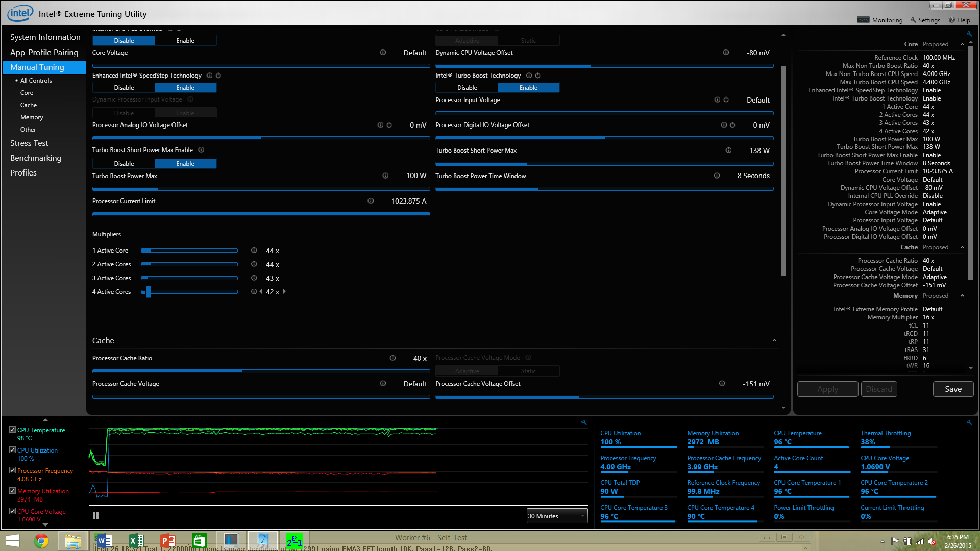The image size is (980, 551).
Task: Click the info icon for Turbo Boost Short Power Max Enable
Action: click(x=201, y=150)
